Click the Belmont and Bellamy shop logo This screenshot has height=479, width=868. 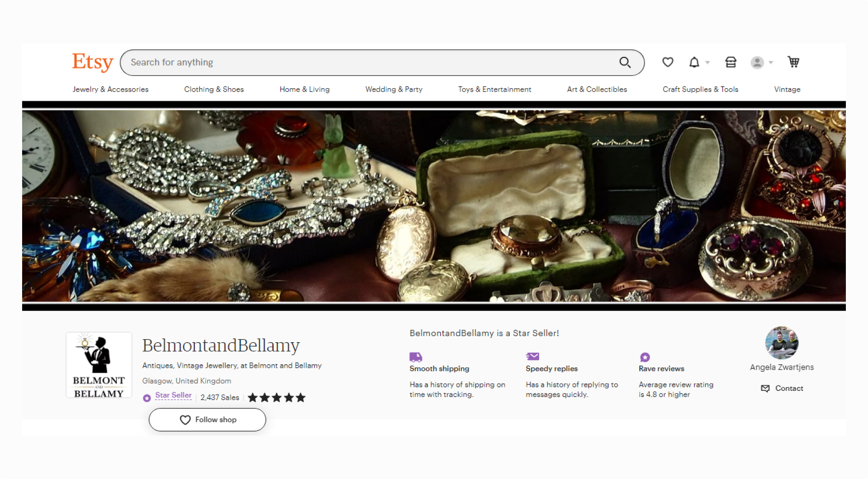pyautogui.click(x=99, y=365)
